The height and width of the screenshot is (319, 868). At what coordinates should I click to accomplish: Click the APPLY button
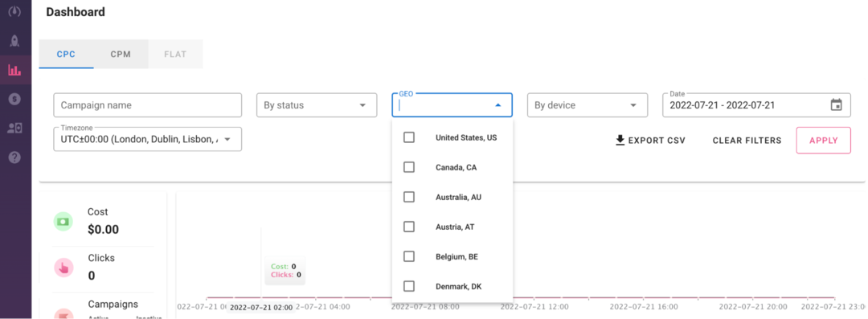pos(823,140)
